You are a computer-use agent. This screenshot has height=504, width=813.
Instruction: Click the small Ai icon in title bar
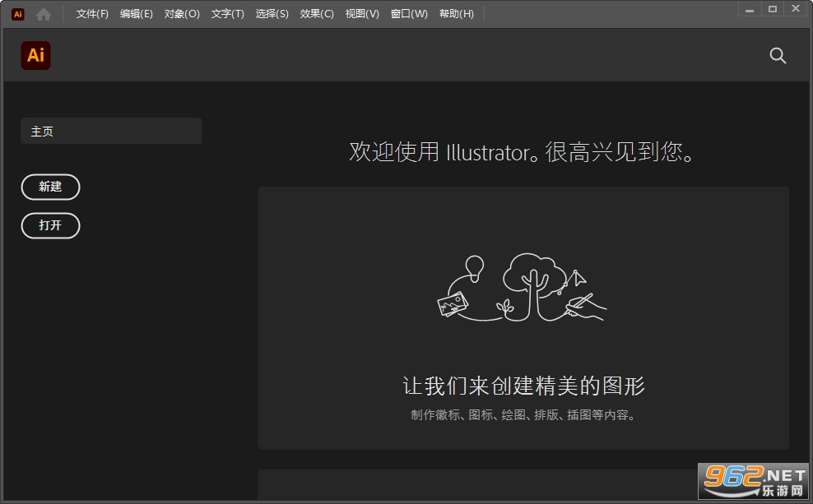coord(17,14)
